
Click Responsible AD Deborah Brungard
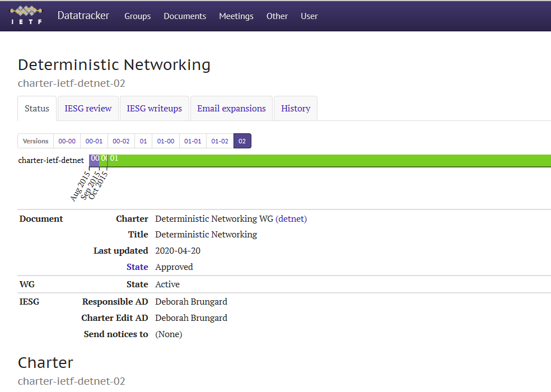[191, 302]
